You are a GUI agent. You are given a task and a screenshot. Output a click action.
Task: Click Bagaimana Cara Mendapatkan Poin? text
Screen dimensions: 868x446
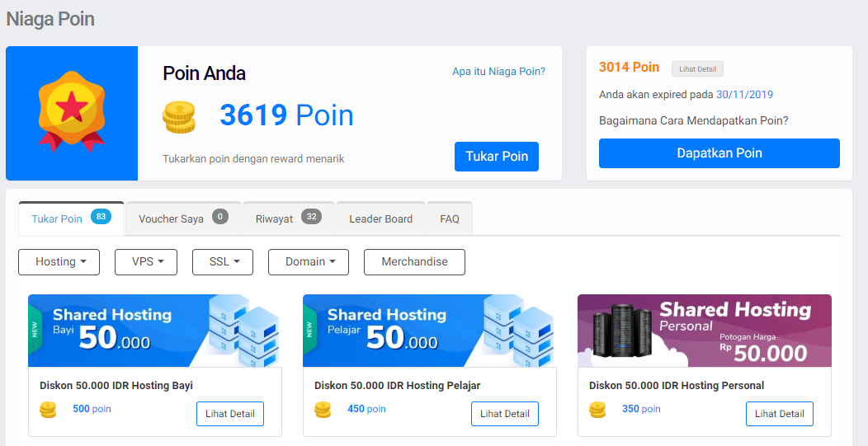pyautogui.click(x=694, y=120)
